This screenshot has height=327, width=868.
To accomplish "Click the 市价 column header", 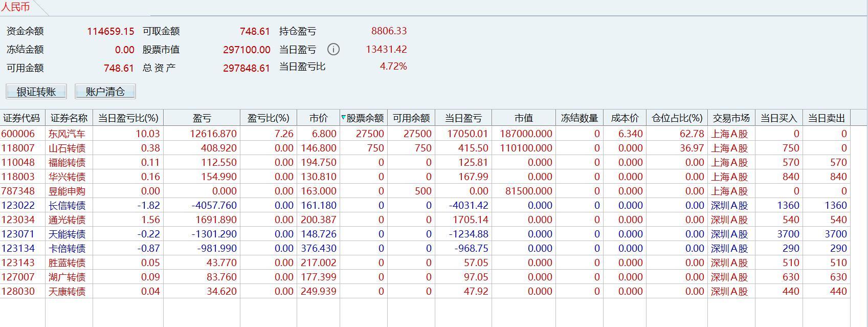I will pyautogui.click(x=318, y=118).
